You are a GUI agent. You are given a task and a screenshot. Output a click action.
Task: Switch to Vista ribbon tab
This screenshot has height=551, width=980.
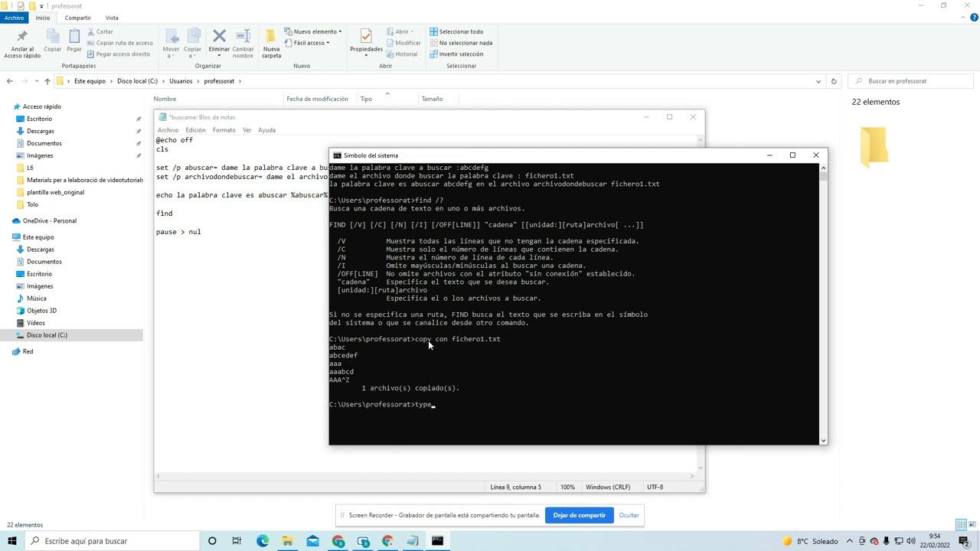[112, 18]
